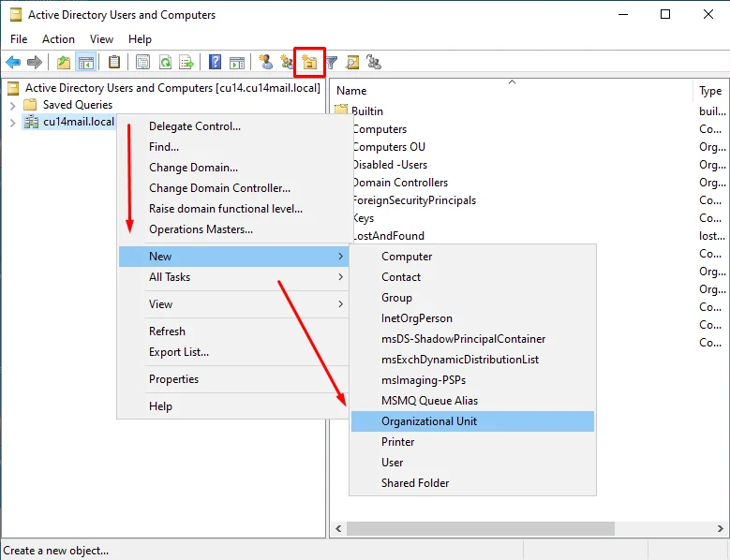Click the filter funnel toolbar icon

click(x=331, y=62)
